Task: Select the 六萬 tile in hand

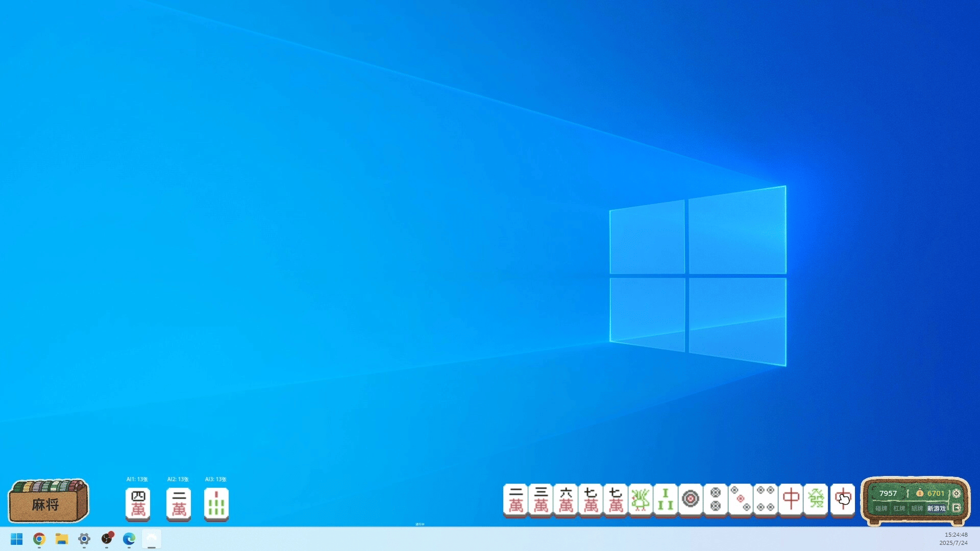Action: click(566, 500)
